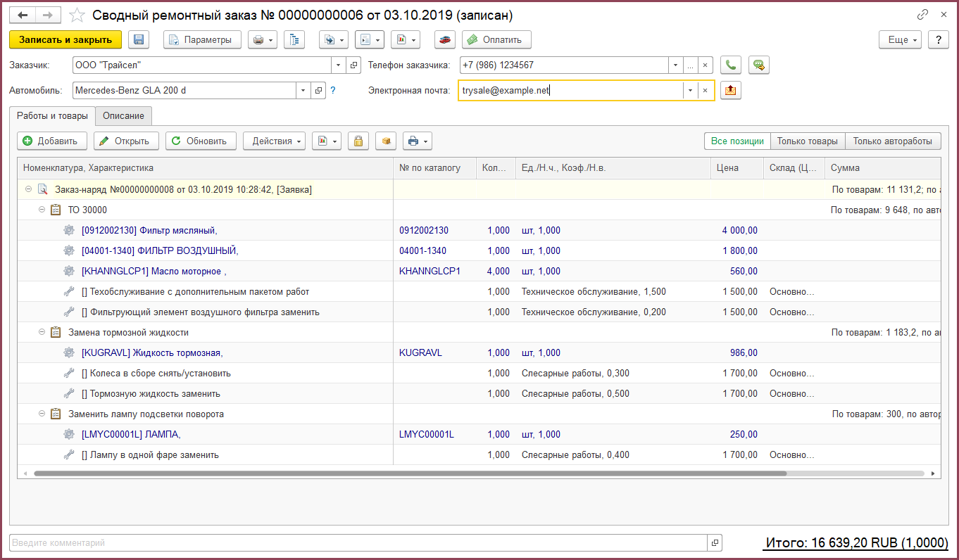This screenshot has height=560, width=959.
Task: Expand the Заказчик field dropdown arrow
Action: (339, 65)
